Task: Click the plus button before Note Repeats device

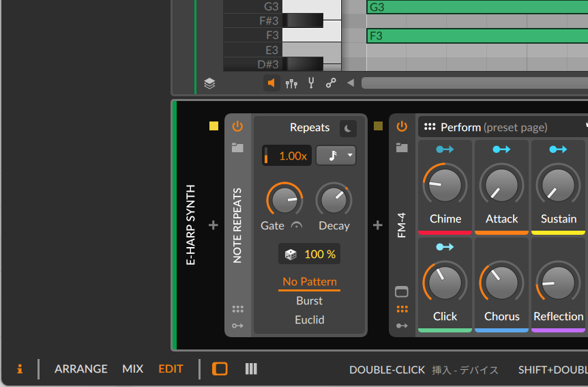Action: pyautogui.click(x=214, y=225)
